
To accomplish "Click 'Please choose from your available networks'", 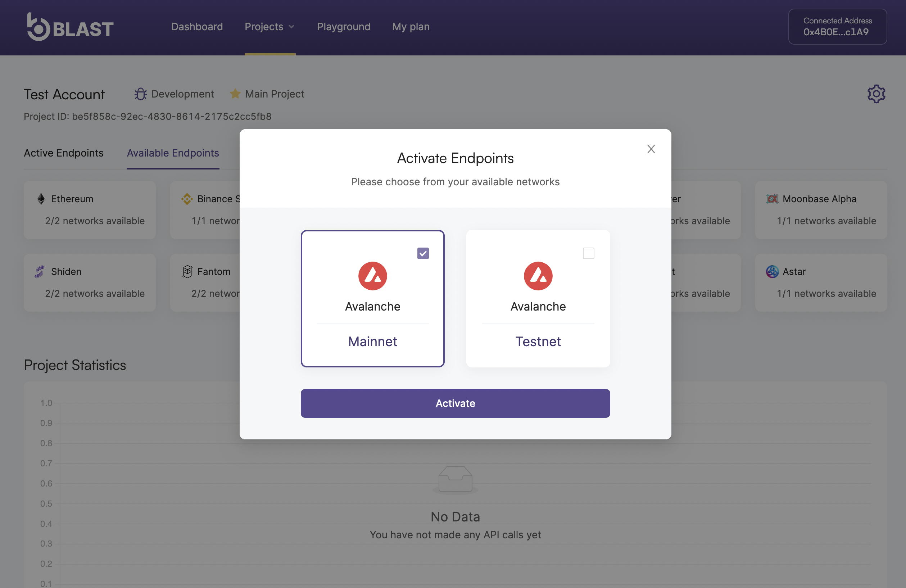I will (455, 182).
